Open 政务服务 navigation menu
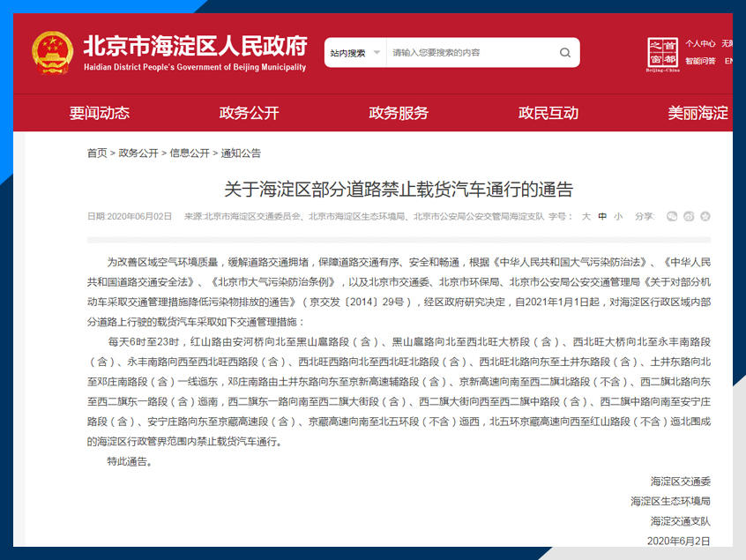Viewport: 746px width, 560px height. coord(399,113)
